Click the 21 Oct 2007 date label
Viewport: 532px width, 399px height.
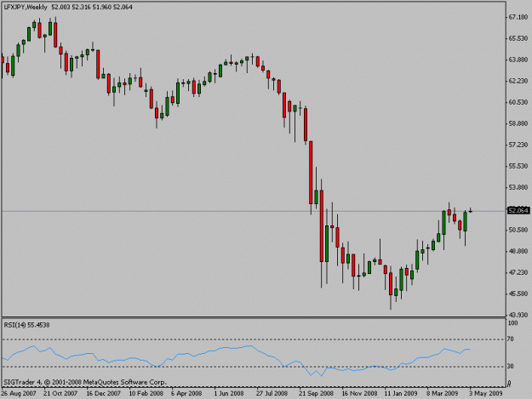click(60, 394)
